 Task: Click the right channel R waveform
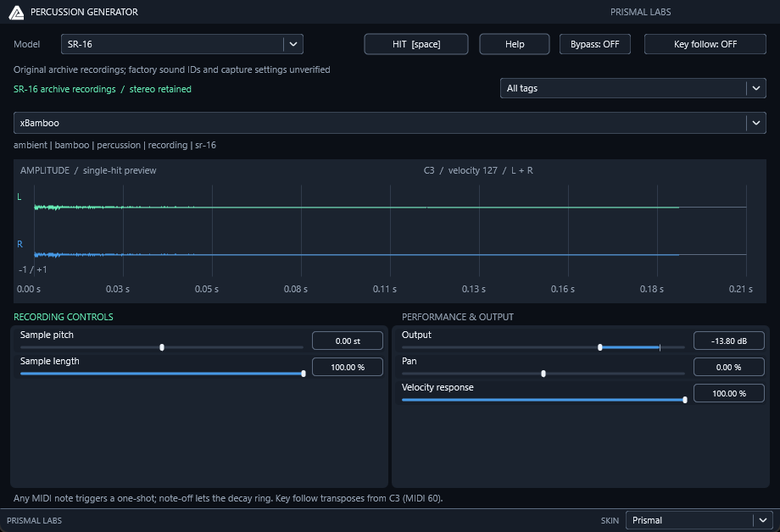click(356, 255)
